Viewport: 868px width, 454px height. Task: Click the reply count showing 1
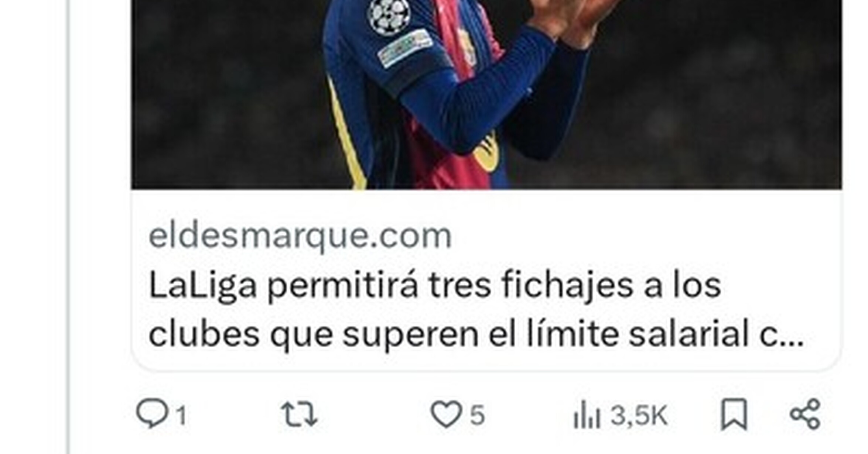click(181, 416)
